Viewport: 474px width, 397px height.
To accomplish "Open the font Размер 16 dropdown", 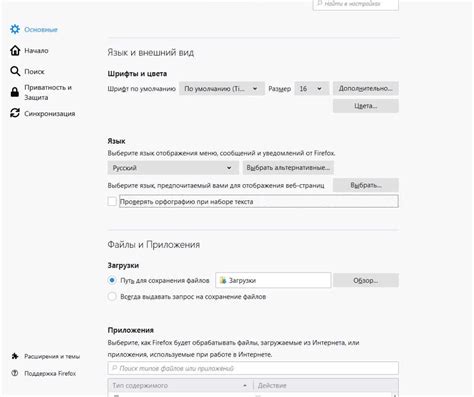I will tap(311, 89).
